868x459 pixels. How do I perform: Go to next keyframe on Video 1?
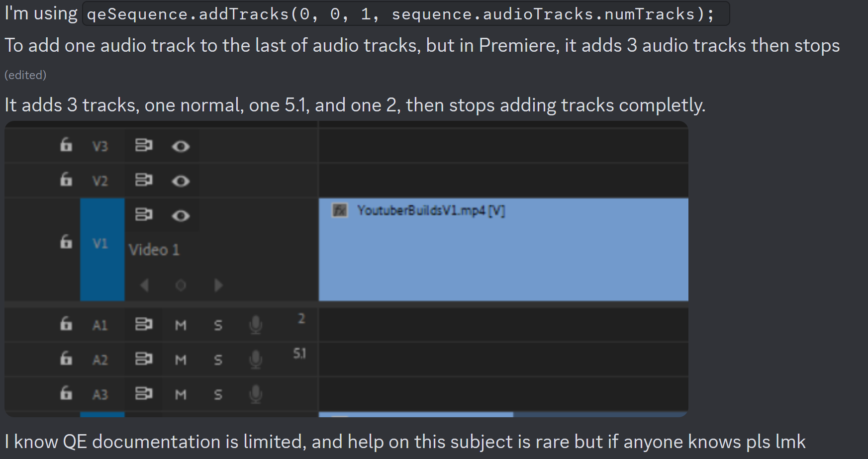217,285
